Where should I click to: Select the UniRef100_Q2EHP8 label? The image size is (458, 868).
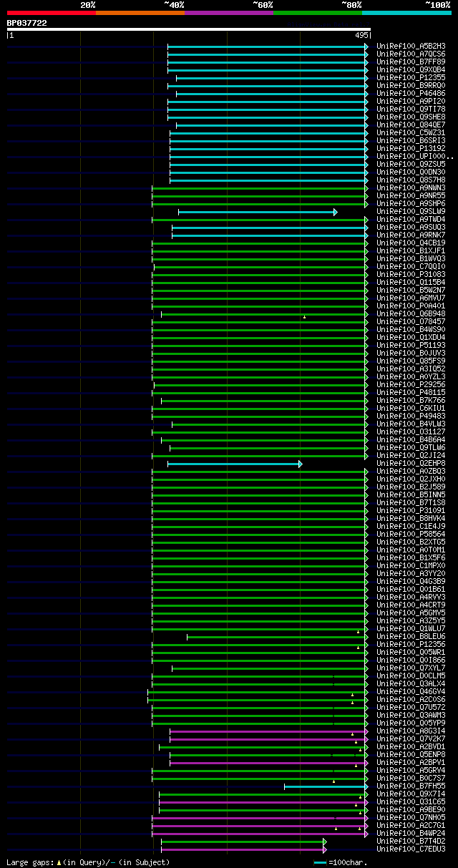(411, 463)
